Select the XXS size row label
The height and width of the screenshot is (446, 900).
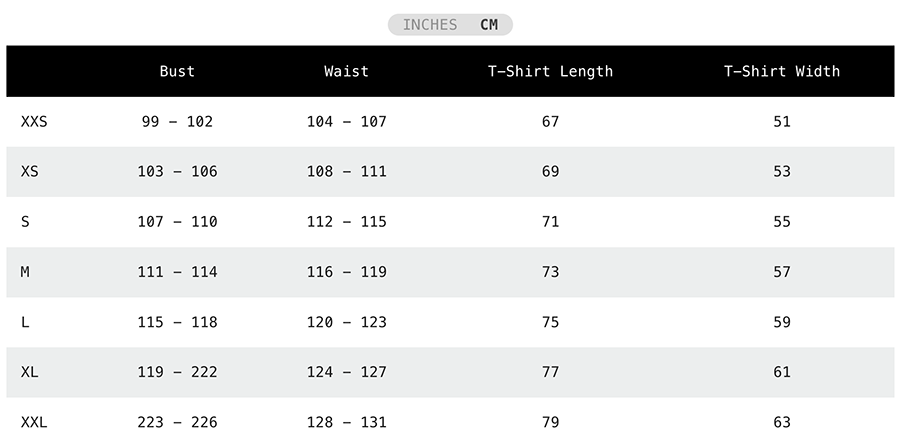[x=34, y=122]
